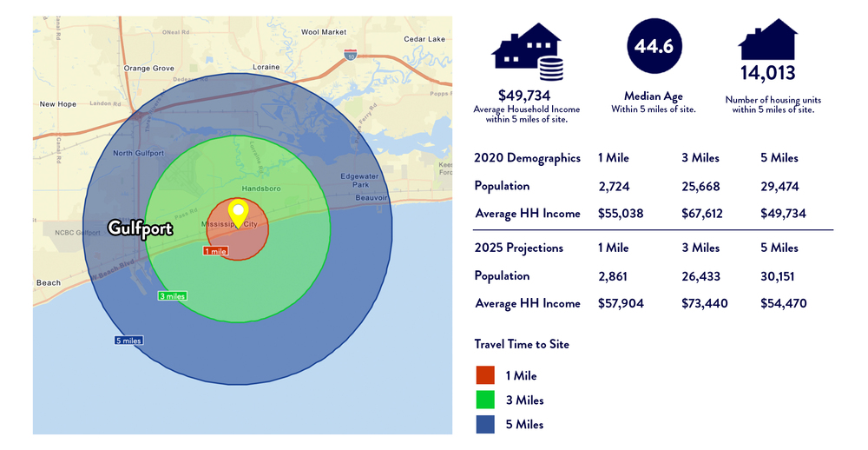Click the 44.6 median age circle
This screenshot has width=868, height=450.
coord(654,47)
